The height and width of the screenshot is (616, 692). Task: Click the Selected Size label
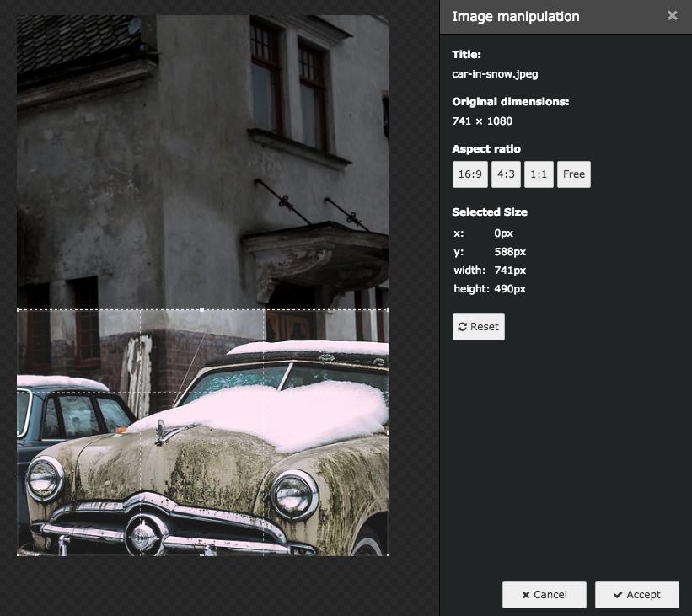490,212
